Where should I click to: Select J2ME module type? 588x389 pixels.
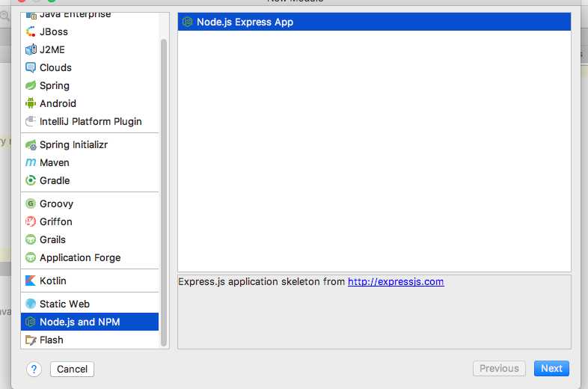(90, 49)
